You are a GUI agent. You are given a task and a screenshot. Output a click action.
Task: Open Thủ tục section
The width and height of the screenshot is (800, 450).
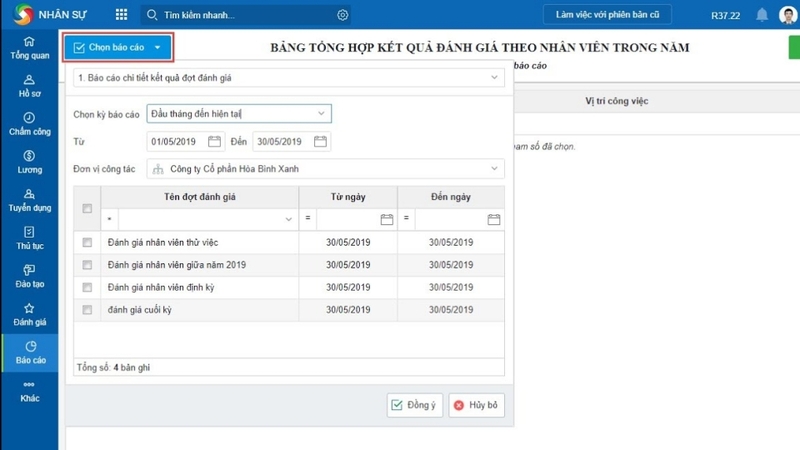click(30, 238)
